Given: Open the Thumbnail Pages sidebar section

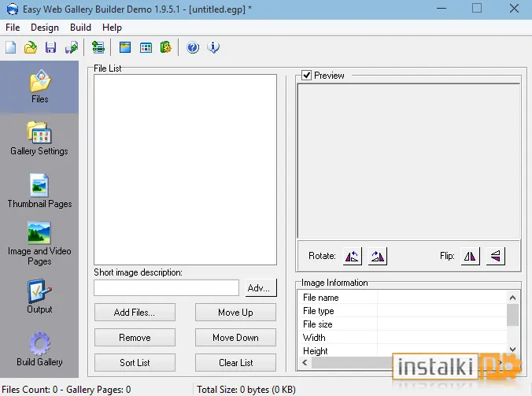Looking at the screenshot, I should pyautogui.click(x=39, y=191).
